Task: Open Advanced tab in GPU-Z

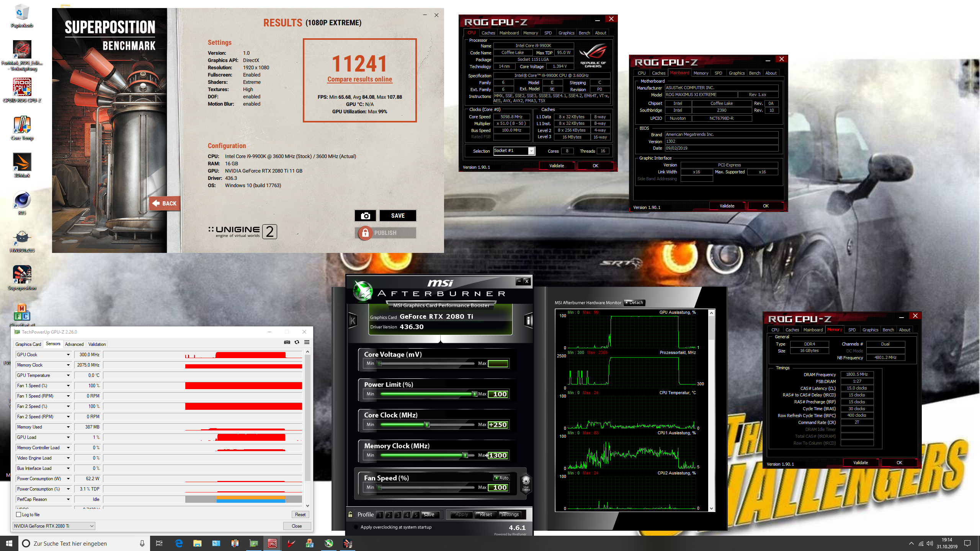Action: coord(74,344)
